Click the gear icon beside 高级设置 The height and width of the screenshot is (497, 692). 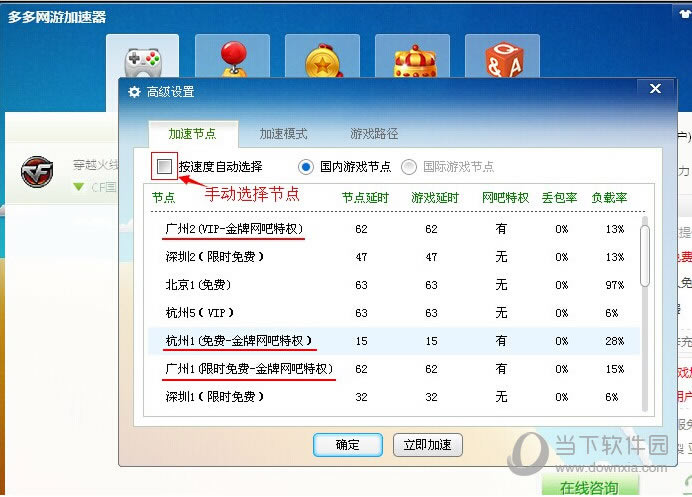coord(134,92)
